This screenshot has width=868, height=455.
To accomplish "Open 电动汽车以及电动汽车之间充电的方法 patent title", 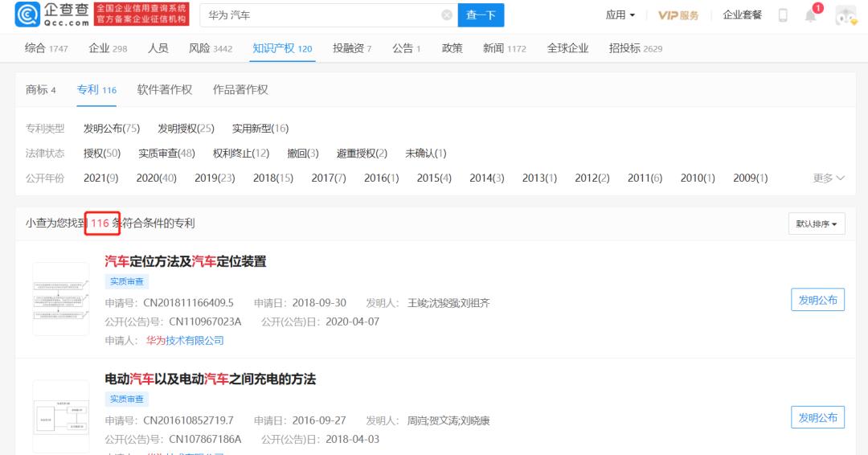I will tap(211, 379).
